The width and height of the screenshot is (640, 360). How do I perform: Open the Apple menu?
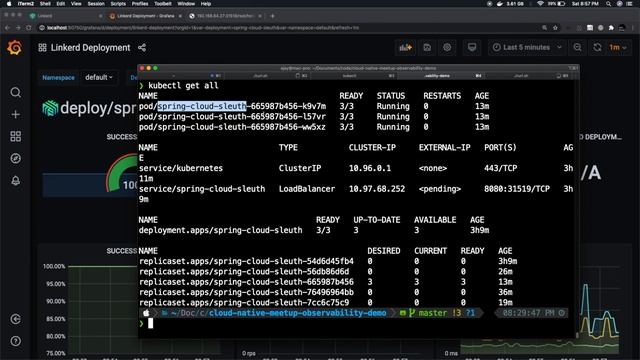point(9,4)
